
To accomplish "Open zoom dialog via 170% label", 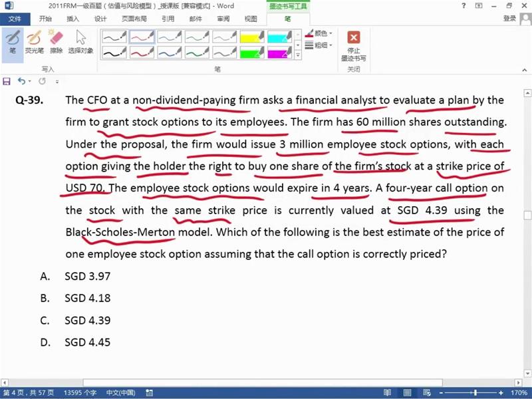I will [519, 393].
